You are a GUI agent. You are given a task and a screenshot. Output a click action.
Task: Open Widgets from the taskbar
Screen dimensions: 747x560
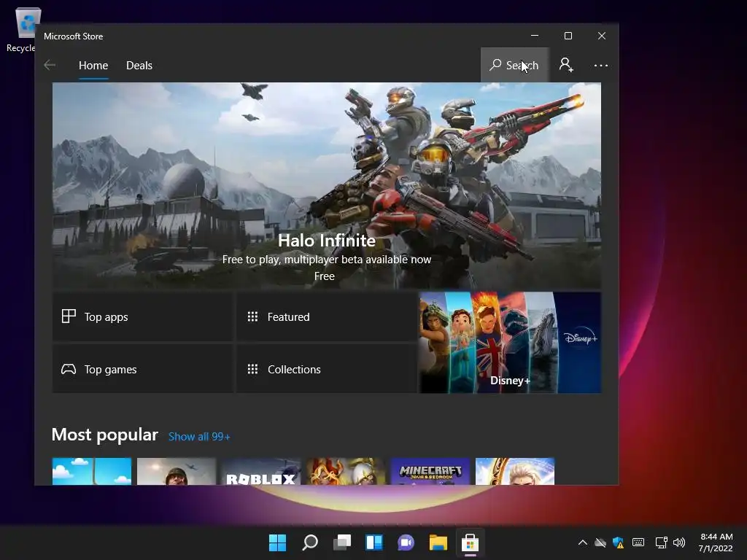(x=374, y=542)
